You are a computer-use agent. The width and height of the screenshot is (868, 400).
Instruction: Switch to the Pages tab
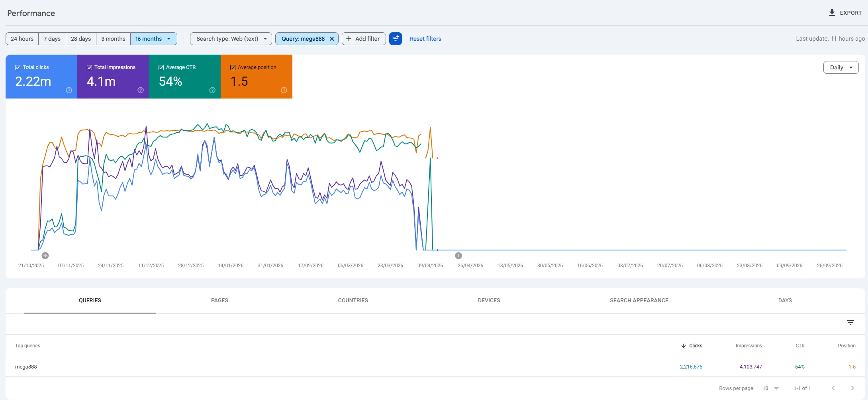(x=219, y=300)
